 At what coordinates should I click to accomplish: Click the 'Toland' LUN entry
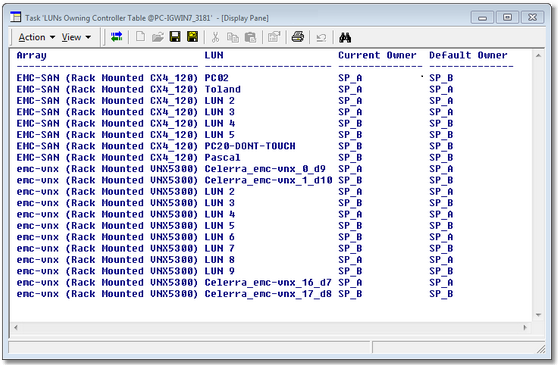tap(222, 89)
